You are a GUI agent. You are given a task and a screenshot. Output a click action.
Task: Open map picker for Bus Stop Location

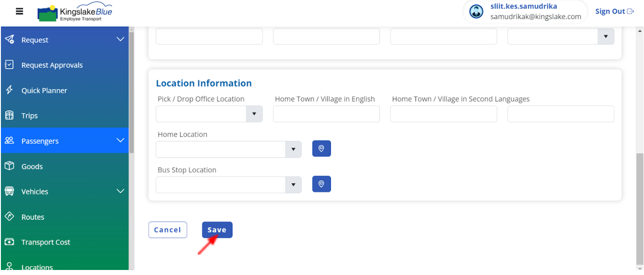[321, 184]
